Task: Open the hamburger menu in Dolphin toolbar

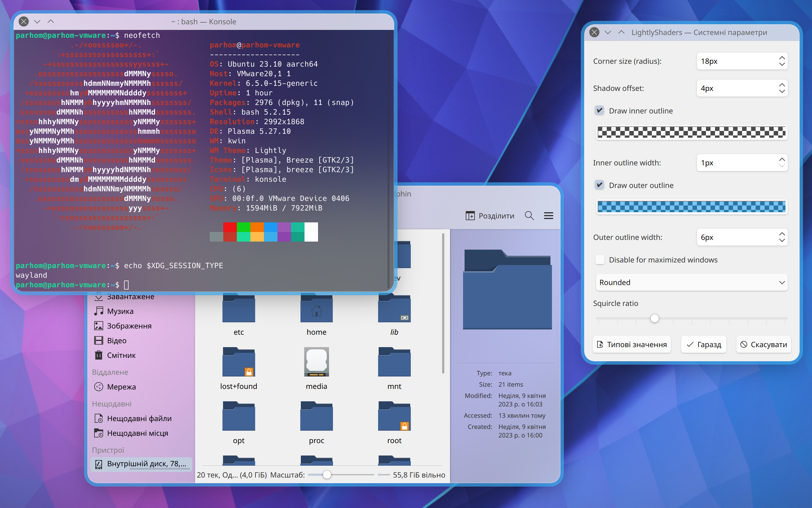Action: 549,216
